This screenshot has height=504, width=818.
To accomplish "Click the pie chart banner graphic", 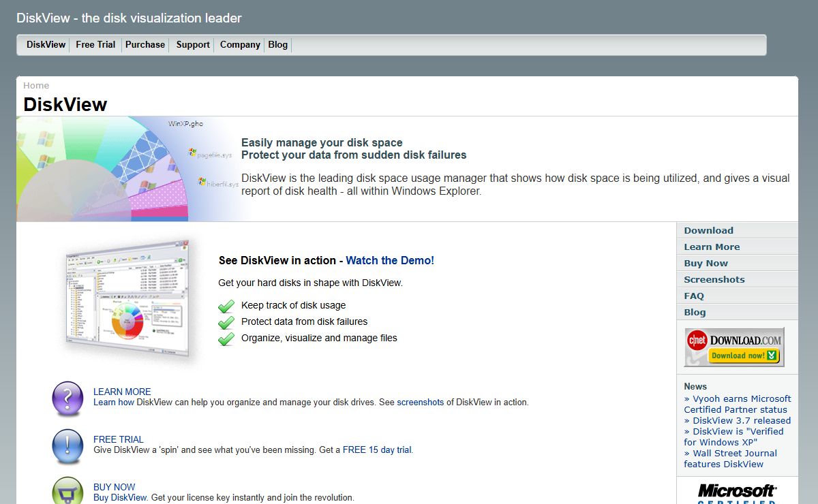I will click(129, 169).
